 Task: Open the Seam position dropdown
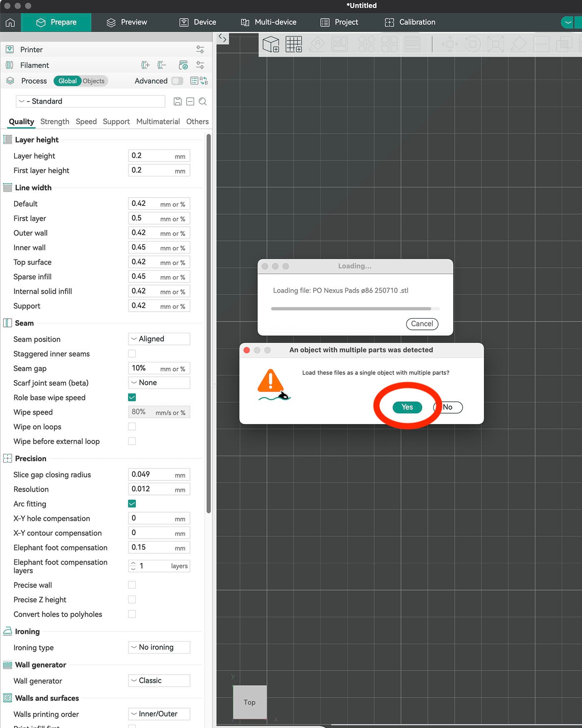click(159, 339)
